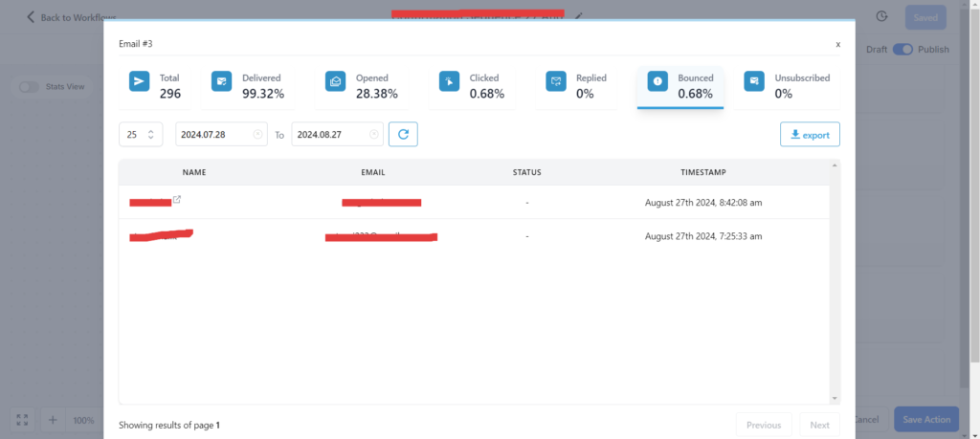Click the TIMESTAMP column header

point(703,172)
